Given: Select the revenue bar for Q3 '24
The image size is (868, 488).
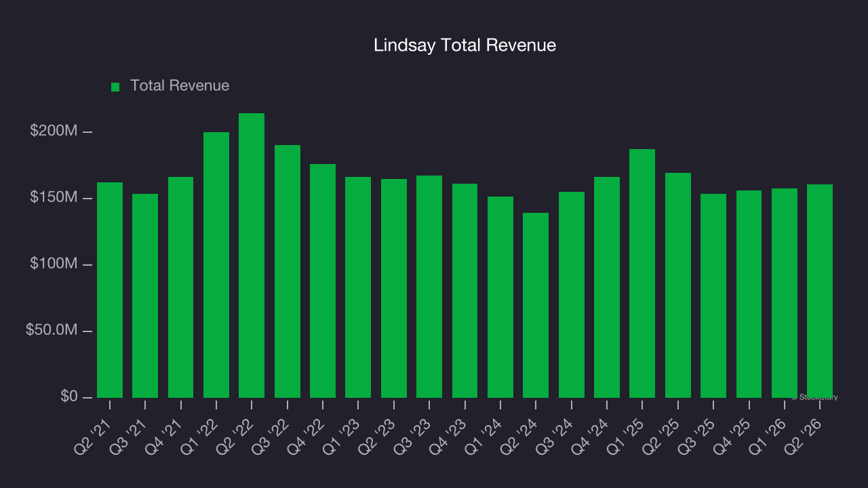Looking at the screenshot, I should click(572, 295).
